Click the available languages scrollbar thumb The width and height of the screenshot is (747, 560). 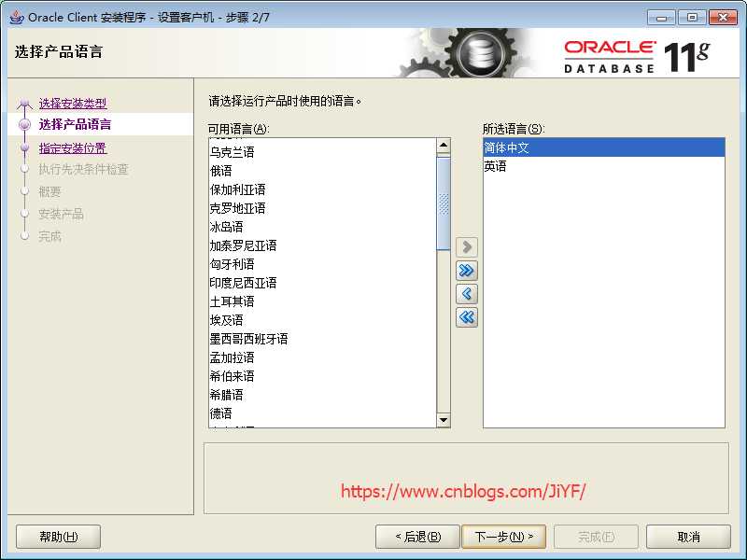click(444, 203)
